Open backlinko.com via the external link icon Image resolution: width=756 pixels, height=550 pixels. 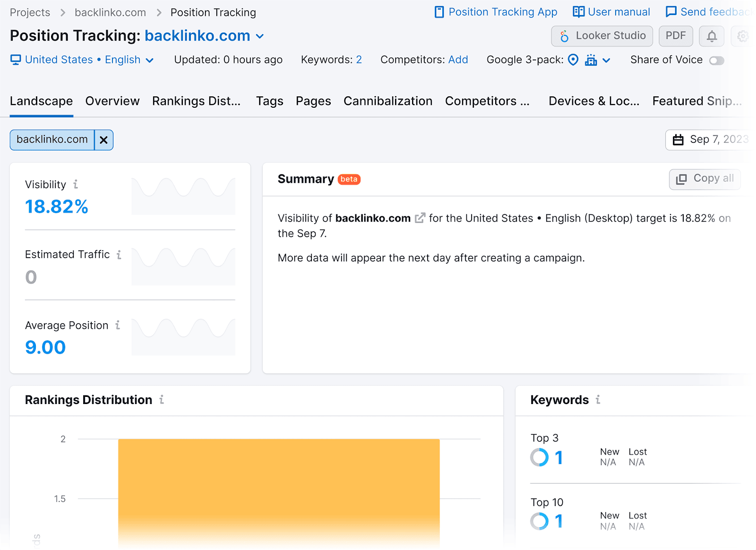(x=420, y=218)
